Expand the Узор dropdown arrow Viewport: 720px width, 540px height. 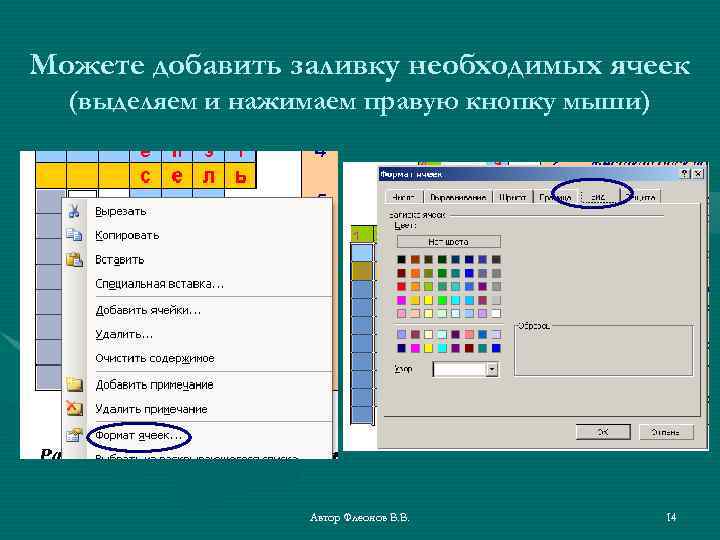492,369
